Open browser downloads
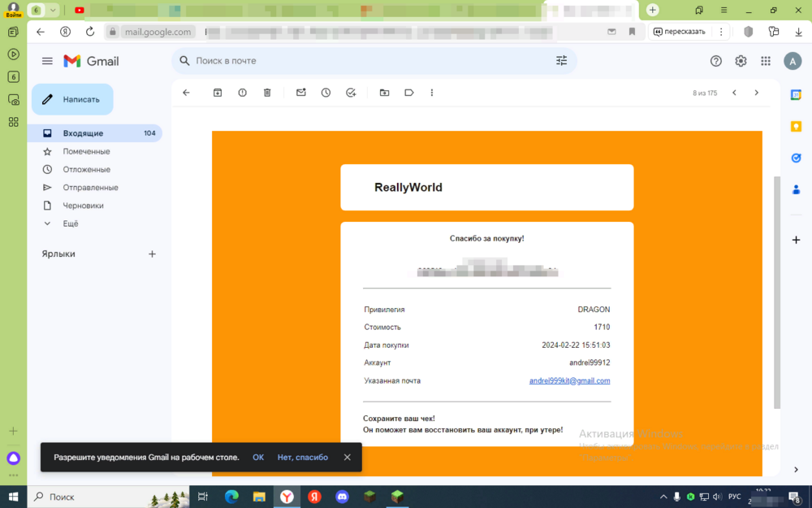The width and height of the screenshot is (812, 508). point(798,32)
